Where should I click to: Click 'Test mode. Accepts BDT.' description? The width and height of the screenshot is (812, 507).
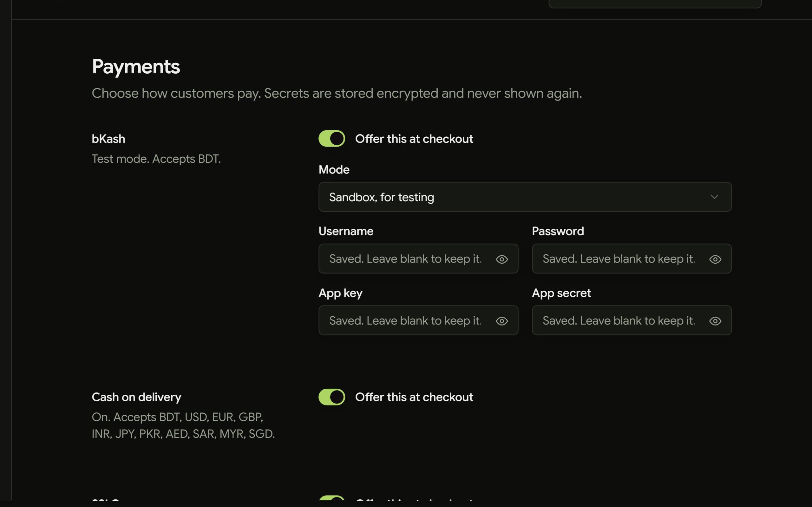[156, 159]
